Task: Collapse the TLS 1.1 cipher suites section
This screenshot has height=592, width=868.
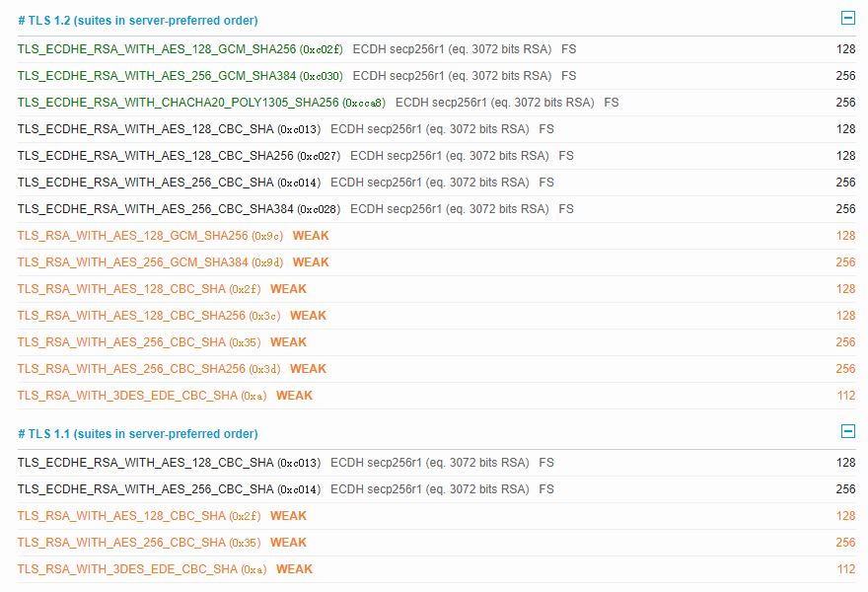Action: pos(847,431)
